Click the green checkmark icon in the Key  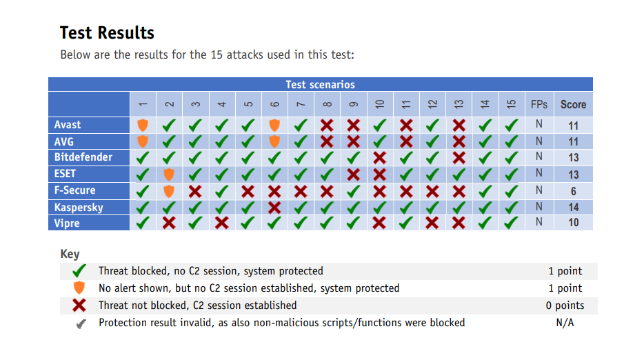pyautogui.click(x=79, y=271)
